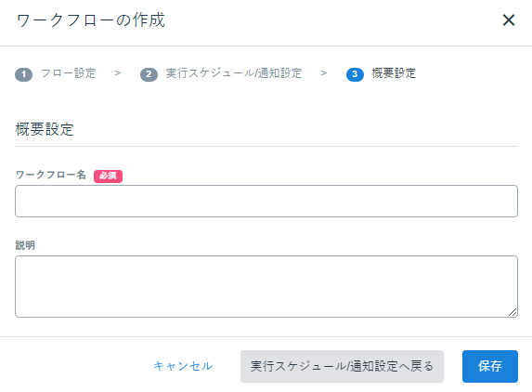This screenshot has height=392, width=532.
Task: Return via 実行スケジュール/通知設定へ戻る button
Action: (342, 367)
